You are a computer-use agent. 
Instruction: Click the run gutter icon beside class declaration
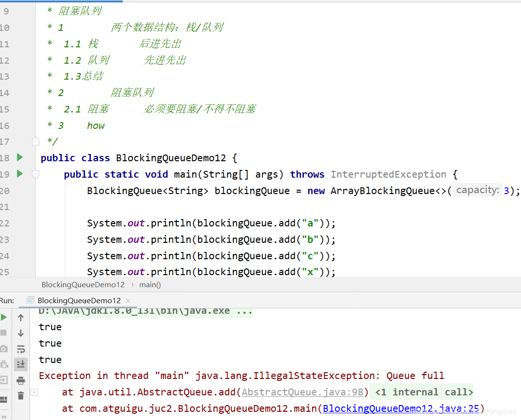[20, 157]
